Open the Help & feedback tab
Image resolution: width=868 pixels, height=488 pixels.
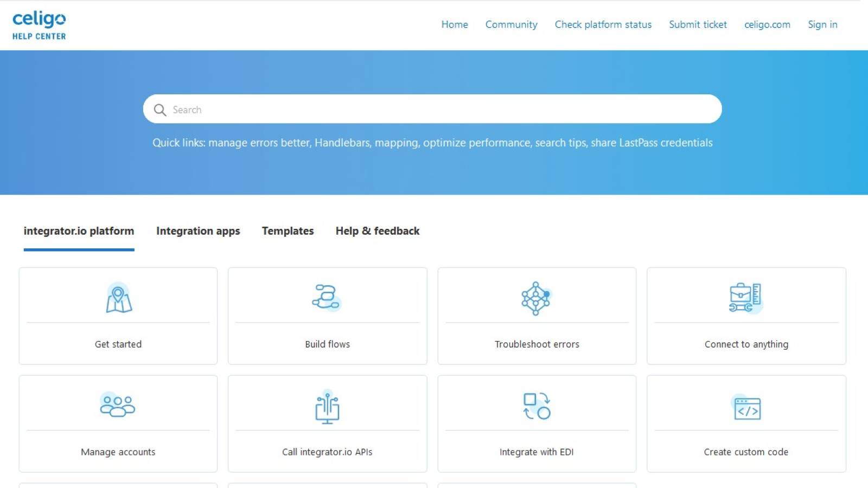[x=378, y=231]
